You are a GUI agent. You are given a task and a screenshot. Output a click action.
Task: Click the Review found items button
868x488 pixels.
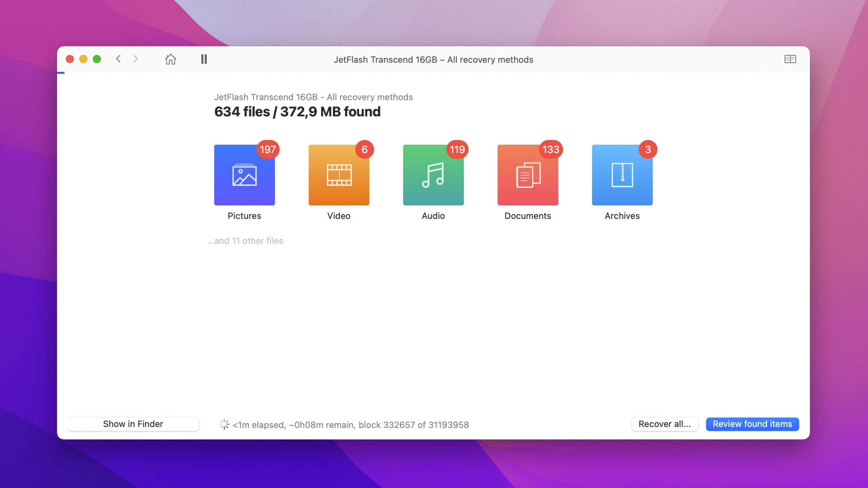click(752, 424)
